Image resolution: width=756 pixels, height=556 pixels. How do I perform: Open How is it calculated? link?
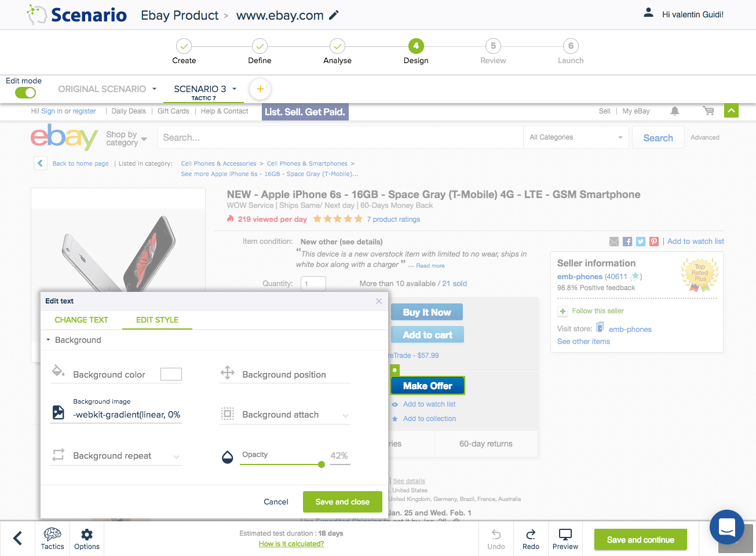291,544
